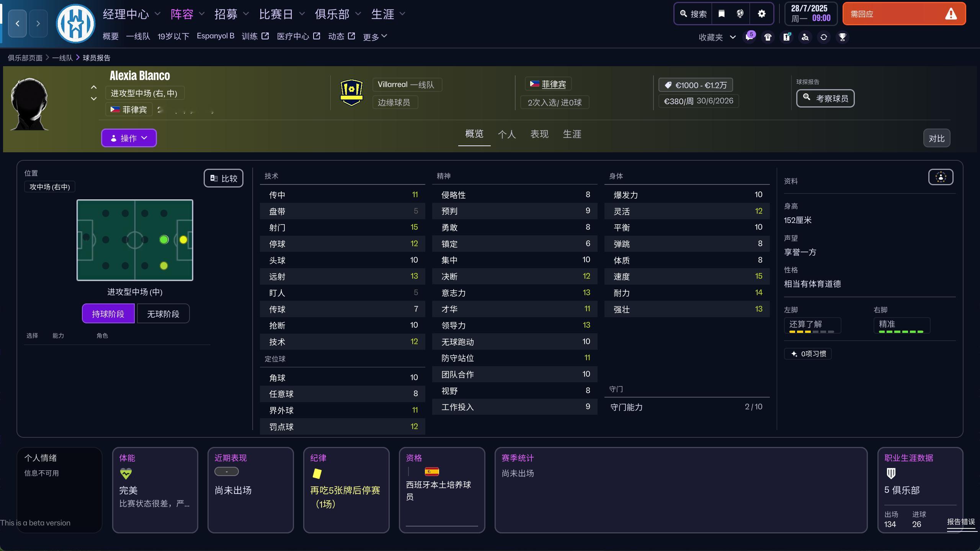
Task: Click the search field 搜索
Action: point(693,14)
